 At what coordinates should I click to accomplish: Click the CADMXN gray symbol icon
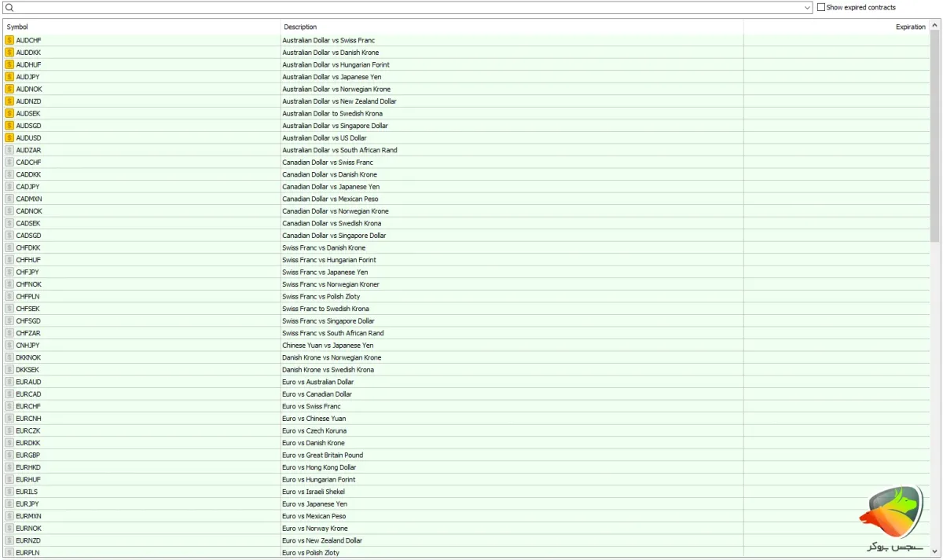tap(9, 199)
